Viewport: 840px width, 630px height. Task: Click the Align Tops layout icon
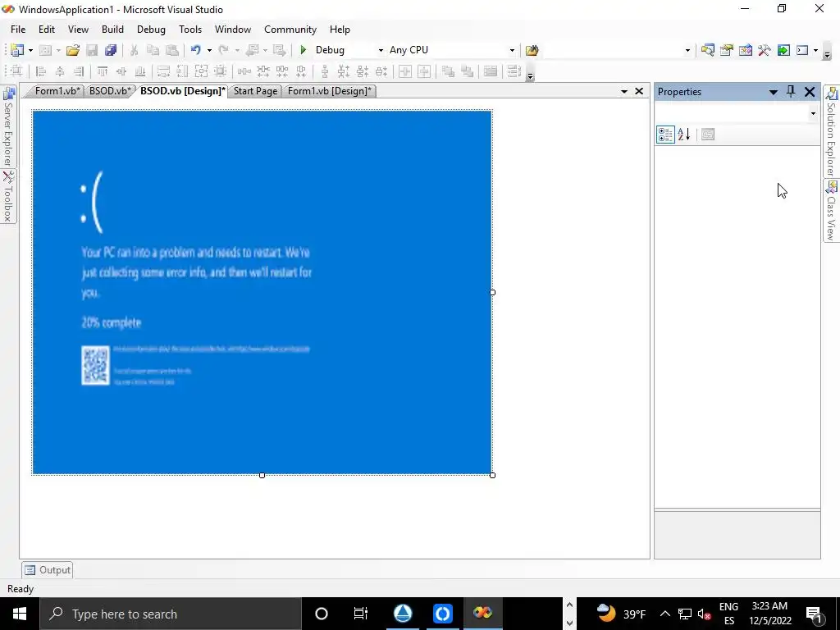[x=102, y=71]
